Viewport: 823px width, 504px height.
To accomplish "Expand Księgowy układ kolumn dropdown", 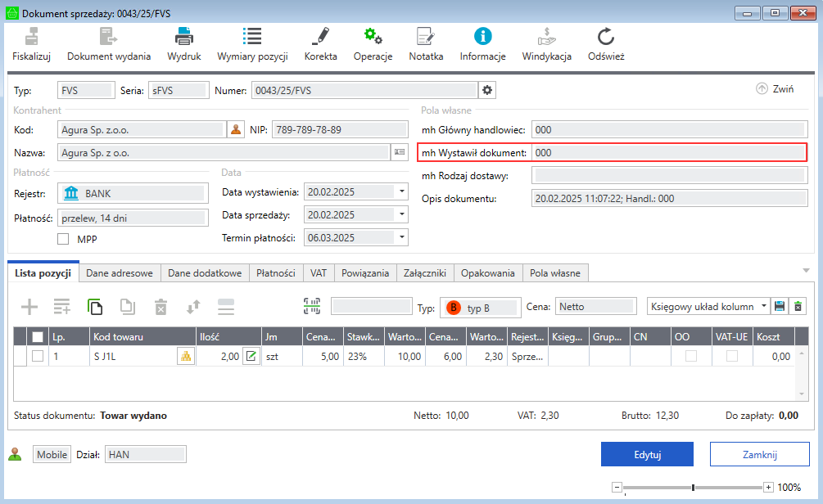I will 764,307.
